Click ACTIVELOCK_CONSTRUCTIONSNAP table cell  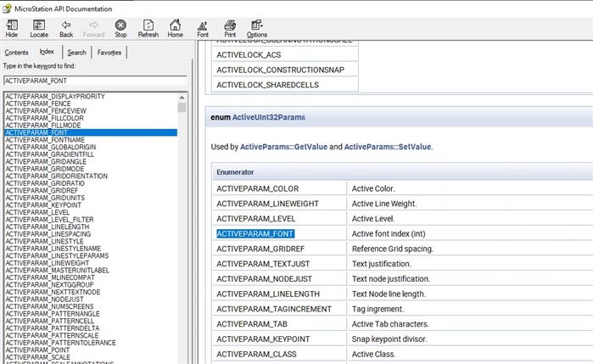286,70
